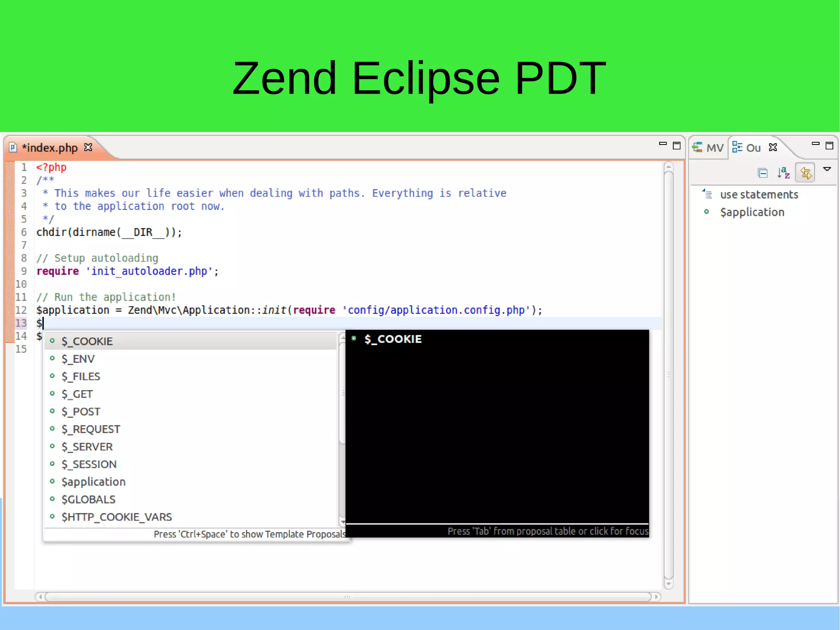Viewport: 840px width, 630px height.
Task: Click the require 'init_autoloader.php' line
Action: 128,271
